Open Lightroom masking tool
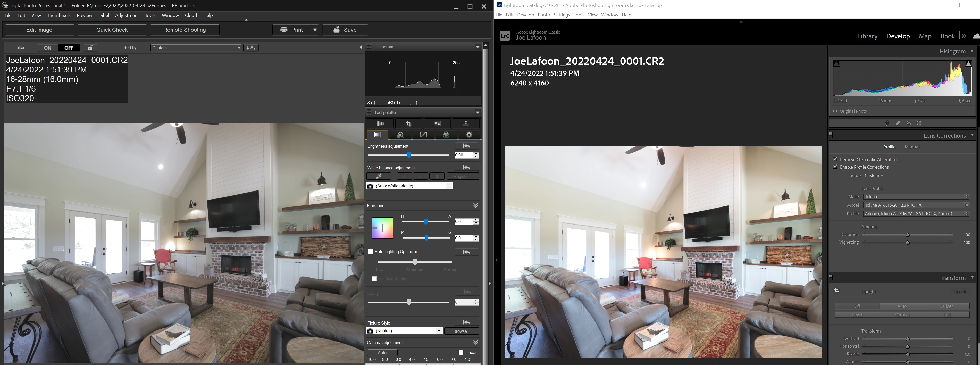 [x=919, y=123]
